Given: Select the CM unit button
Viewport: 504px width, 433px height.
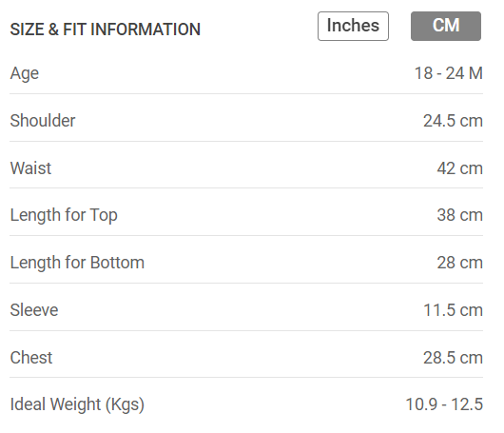Looking at the screenshot, I should tap(446, 26).
